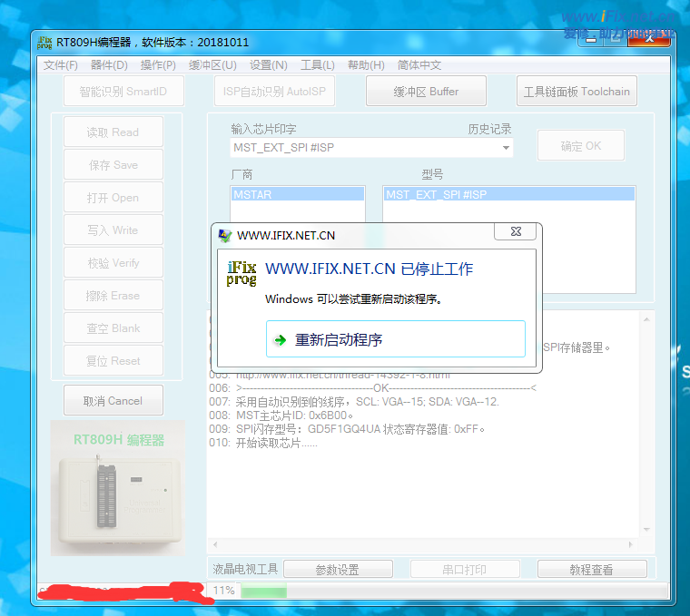Click log line 010 开始读取芯片
Image resolution: width=690 pixels, height=616 pixels.
[263, 443]
